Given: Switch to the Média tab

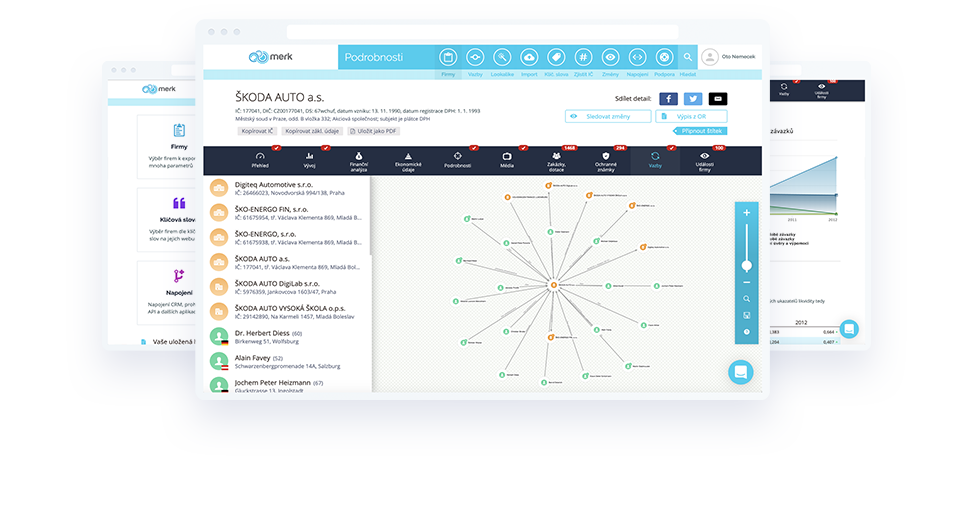Looking at the screenshot, I should pyautogui.click(x=507, y=161).
